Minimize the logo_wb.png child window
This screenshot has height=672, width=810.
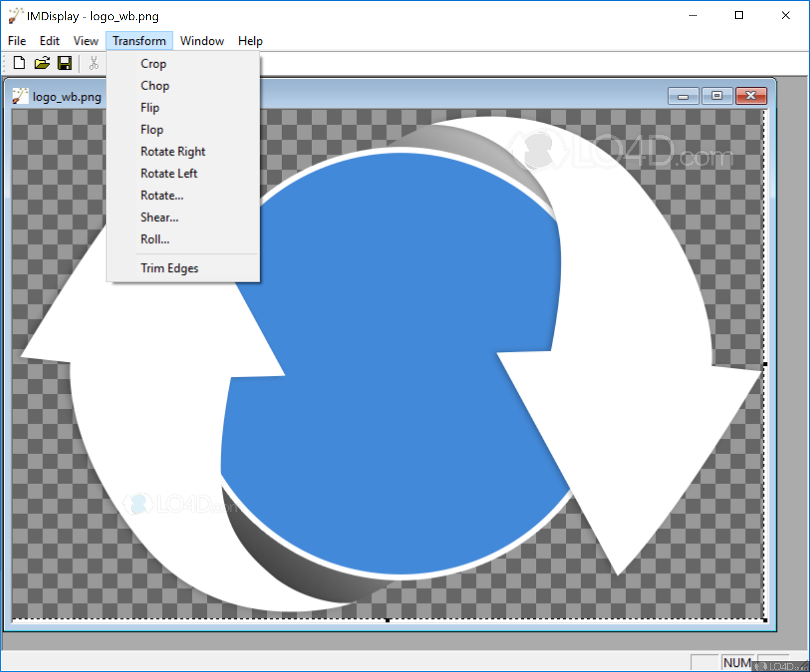[x=683, y=96]
